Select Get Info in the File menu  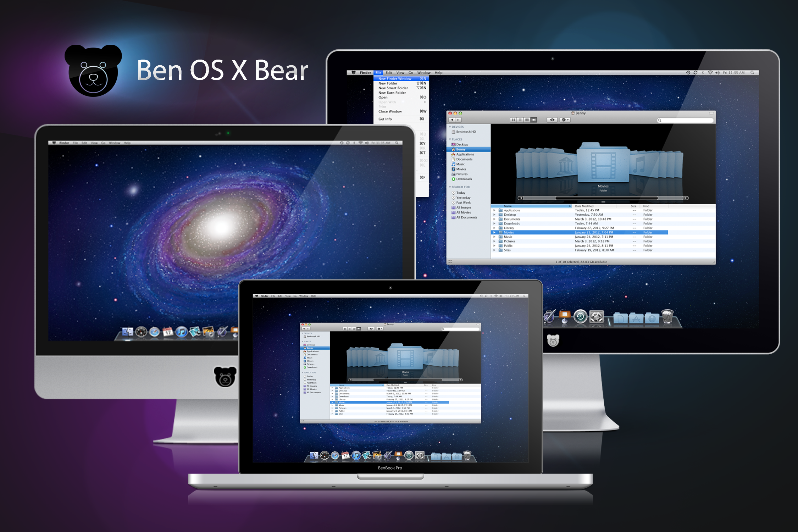(x=401, y=119)
